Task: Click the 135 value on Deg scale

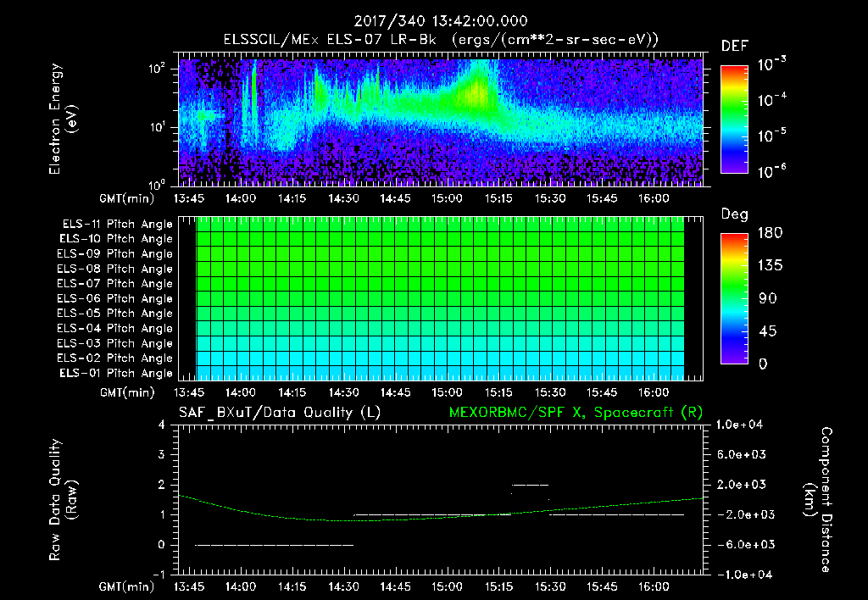Action: [x=770, y=266]
